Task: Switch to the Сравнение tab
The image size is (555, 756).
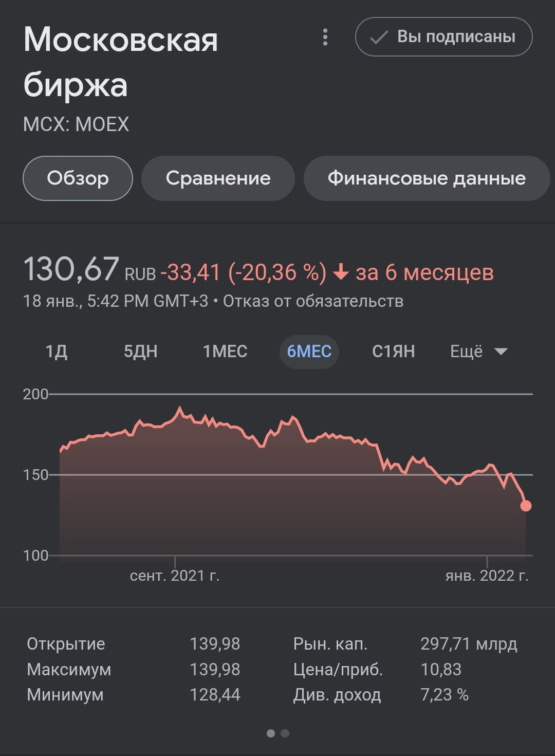Action: click(x=218, y=178)
